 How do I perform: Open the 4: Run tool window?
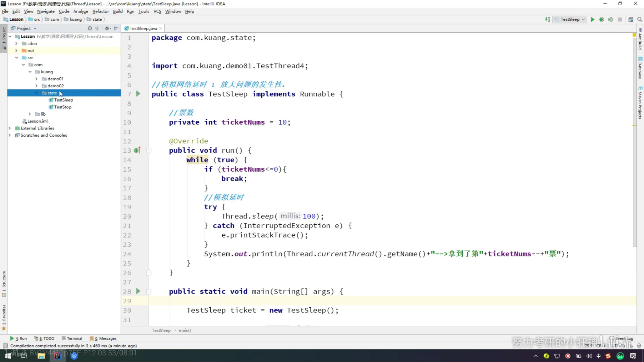click(x=19, y=338)
